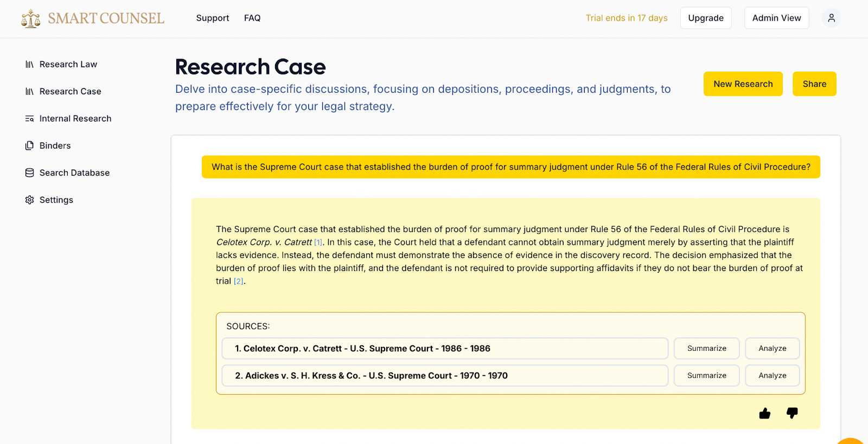The width and height of the screenshot is (868, 444).
Task: Open Internal Research section
Action: 75,119
